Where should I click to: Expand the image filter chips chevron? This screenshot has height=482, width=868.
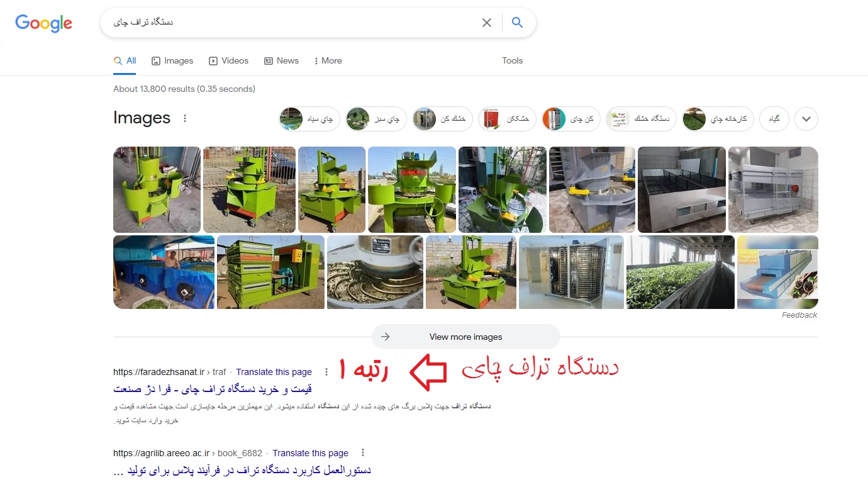(x=806, y=118)
